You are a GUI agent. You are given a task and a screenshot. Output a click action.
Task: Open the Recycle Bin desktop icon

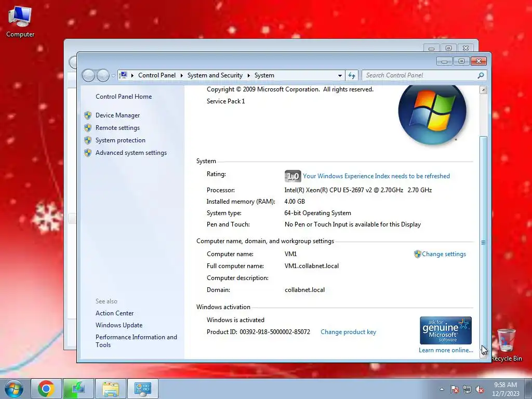pyautogui.click(x=507, y=344)
